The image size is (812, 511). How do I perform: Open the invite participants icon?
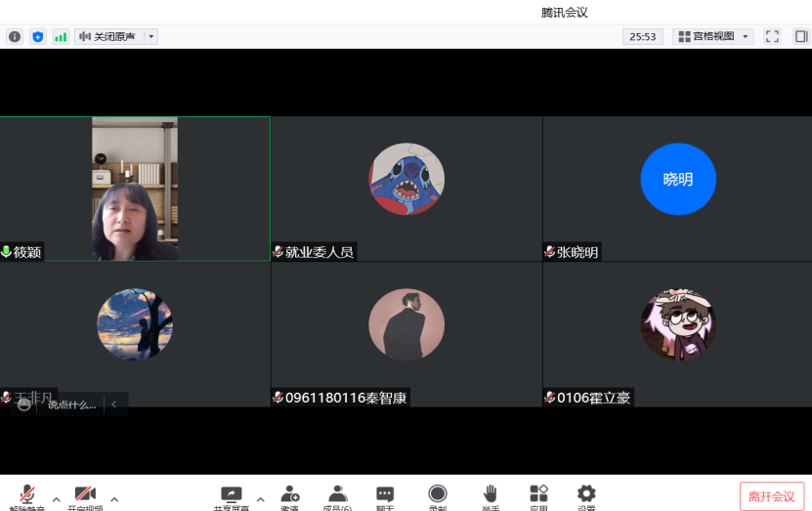289,494
